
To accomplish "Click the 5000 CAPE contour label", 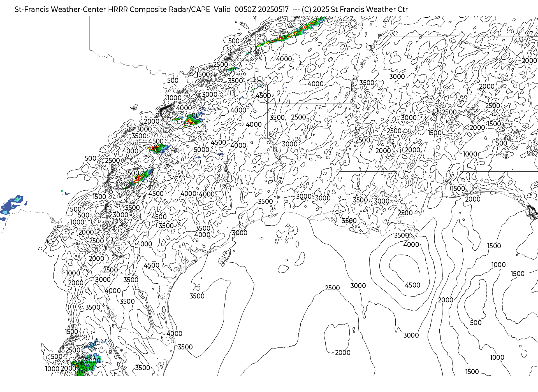I will tap(201, 150).
